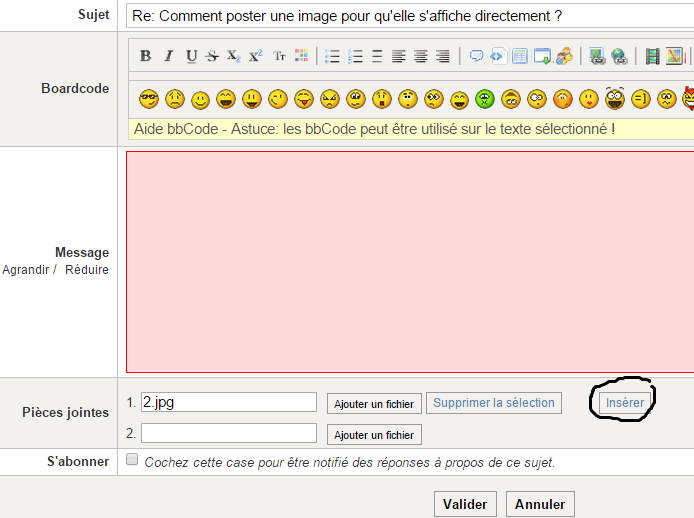This screenshot has height=518, width=694.
Task: Insert a quote speech bubble tag
Action: pos(476,56)
